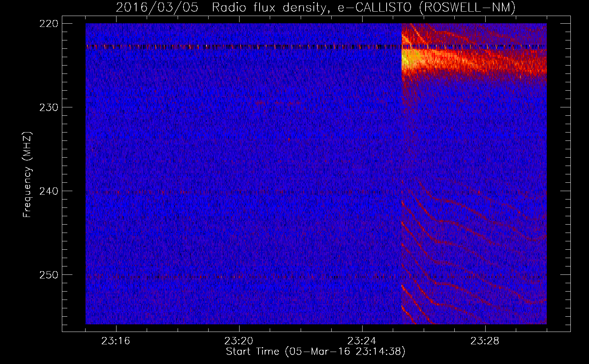Click the Start Time axis label

(316, 352)
